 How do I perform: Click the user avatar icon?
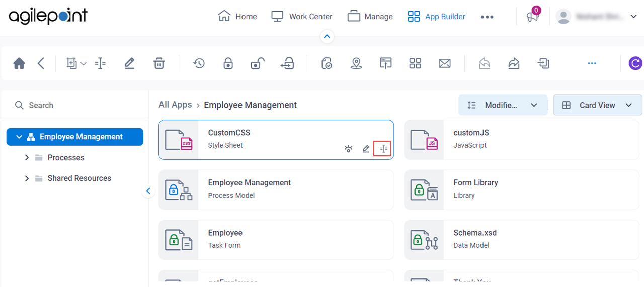[x=563, y=16]
